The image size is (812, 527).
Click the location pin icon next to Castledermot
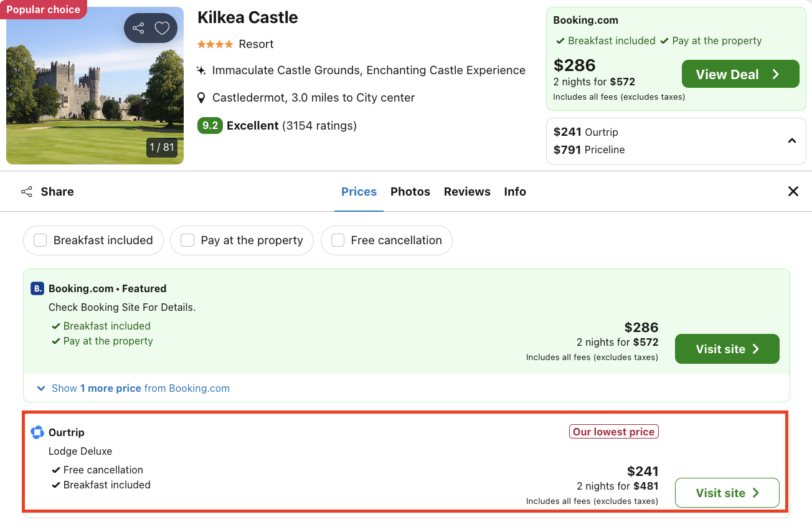click(201, 98)
